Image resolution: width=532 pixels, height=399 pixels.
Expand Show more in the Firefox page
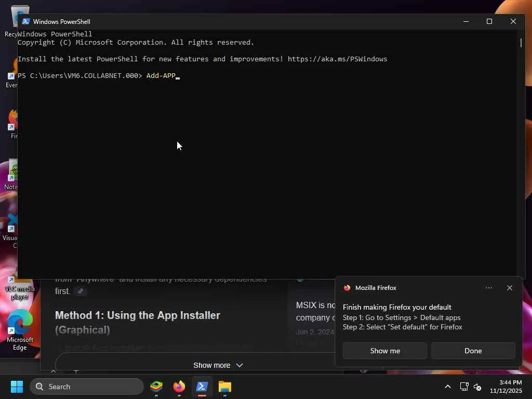point(218,365)
